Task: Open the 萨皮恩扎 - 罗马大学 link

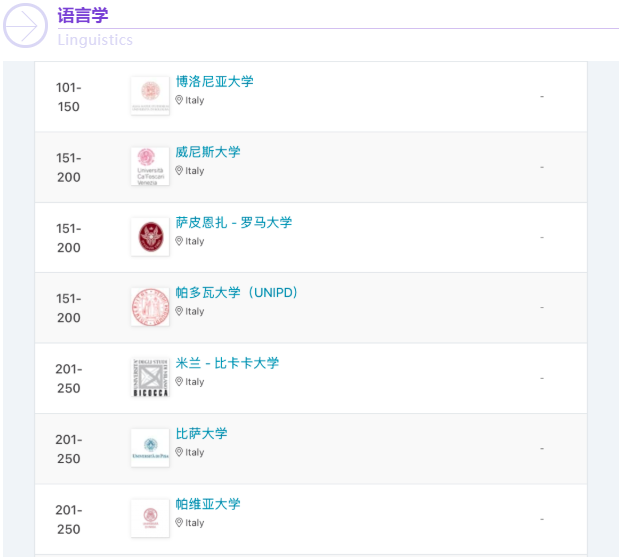Action: point(234,222)
